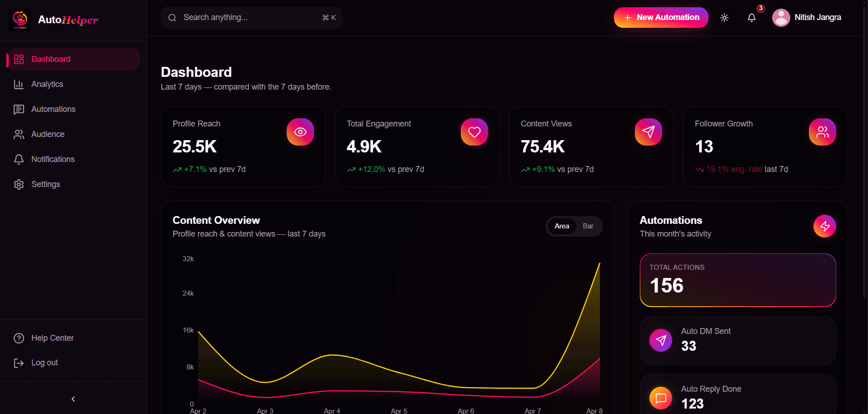Select the send icon on Content Views card
868x414 pixels.
click(x=648, y=132)
